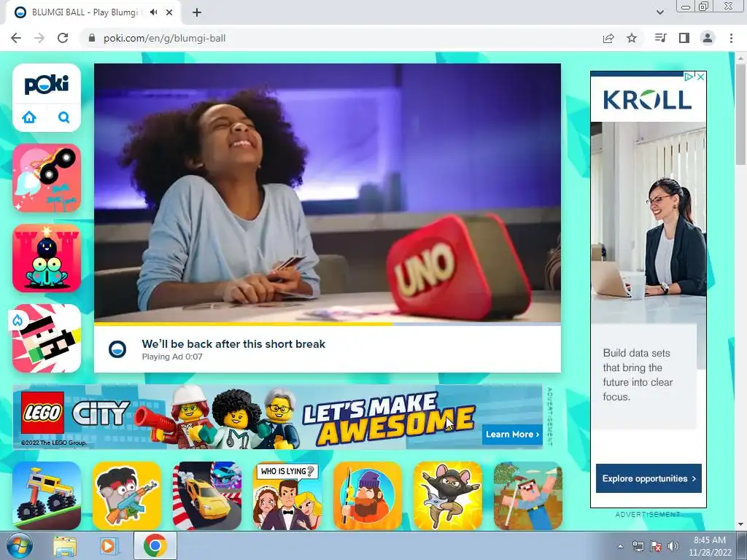Click the Chrome taskbar icon
This screenshot has width=747, height=560.
[x=155, y=545]
